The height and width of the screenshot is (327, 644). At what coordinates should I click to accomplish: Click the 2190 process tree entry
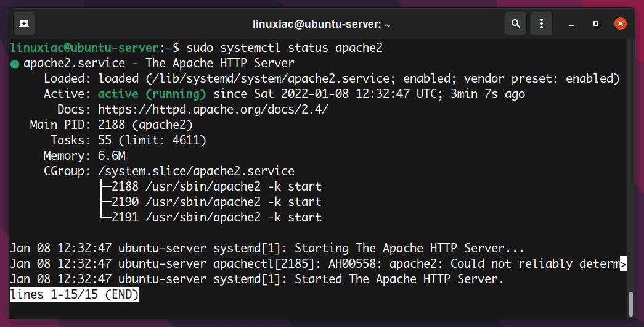point(216,202)
